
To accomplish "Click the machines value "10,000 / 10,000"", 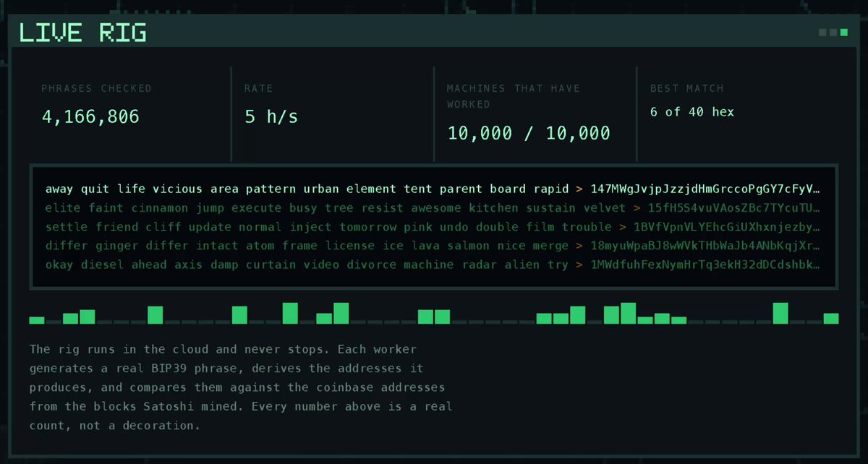I will (529, 133).
